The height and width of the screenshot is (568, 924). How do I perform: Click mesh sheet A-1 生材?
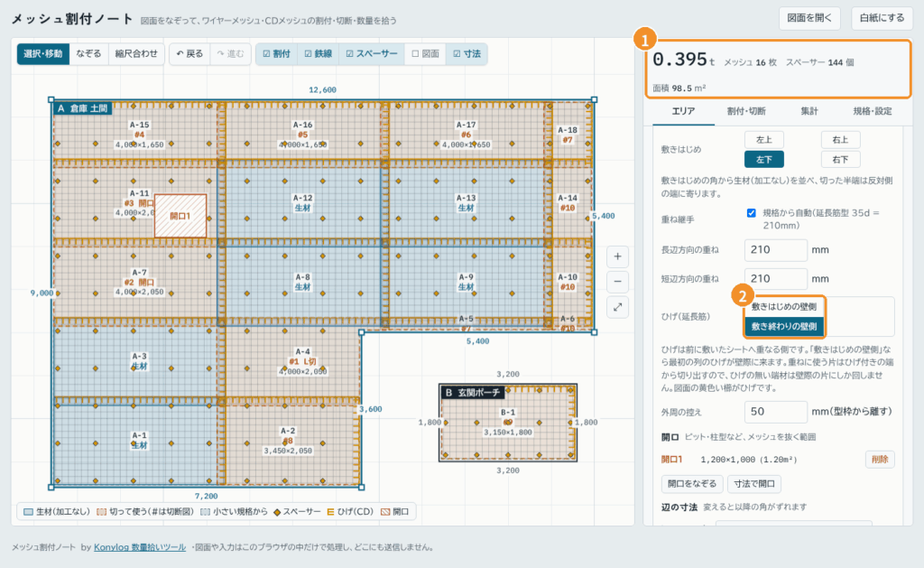(139, 440)
